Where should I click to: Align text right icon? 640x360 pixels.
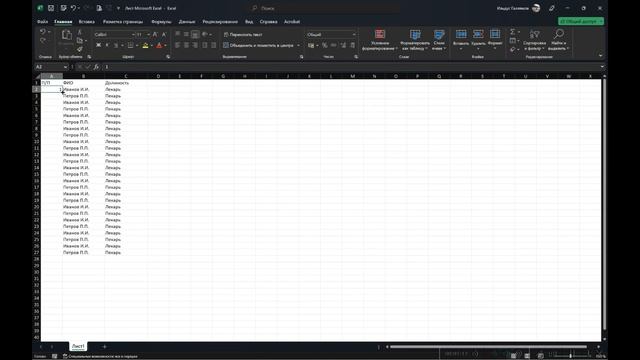point(195,45)
